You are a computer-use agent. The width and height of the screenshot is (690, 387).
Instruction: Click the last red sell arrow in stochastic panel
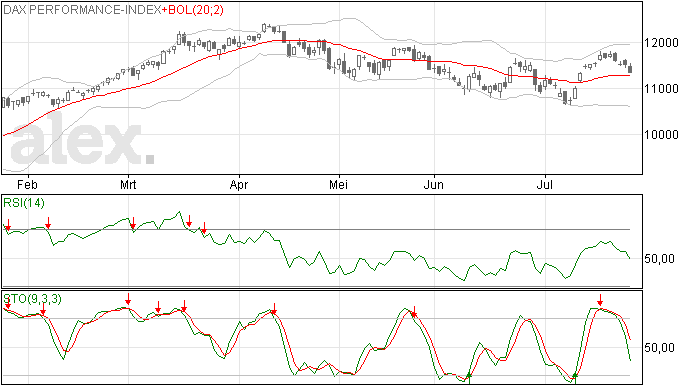click(600, 301)
